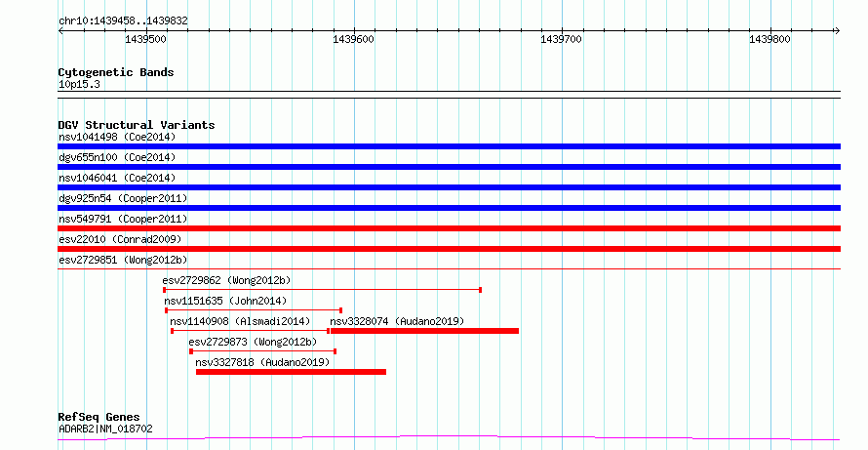Open the RefSeq Genes track title
The height and width of the screenshot is (450, 868).
(99, 417)
